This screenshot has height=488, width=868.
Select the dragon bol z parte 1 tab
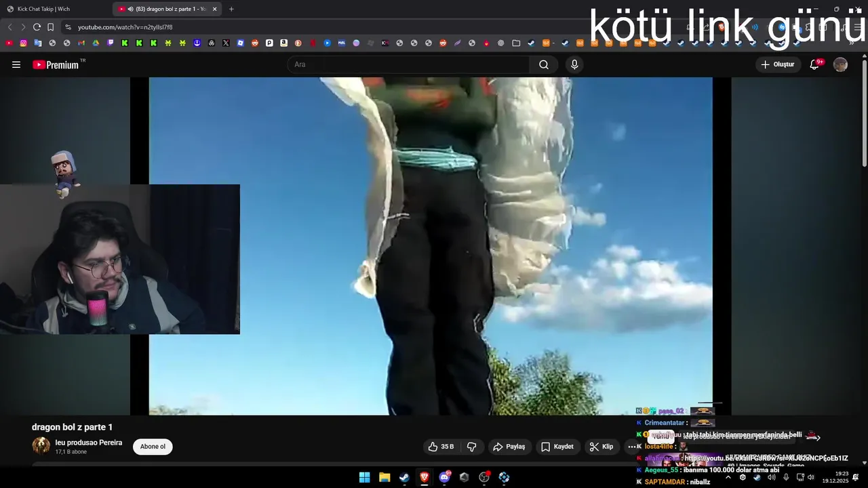tap(166, 9)
